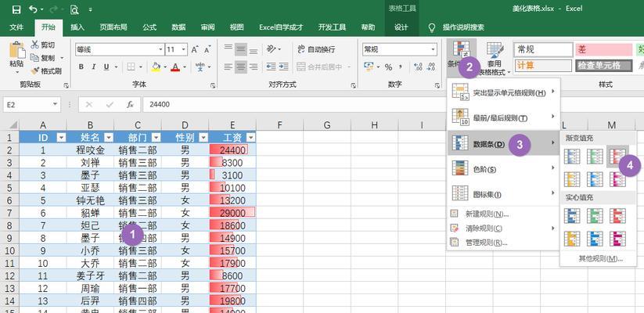Click the text orientation icon
Viewport: 644px width, 313px height.
point(271,49)
